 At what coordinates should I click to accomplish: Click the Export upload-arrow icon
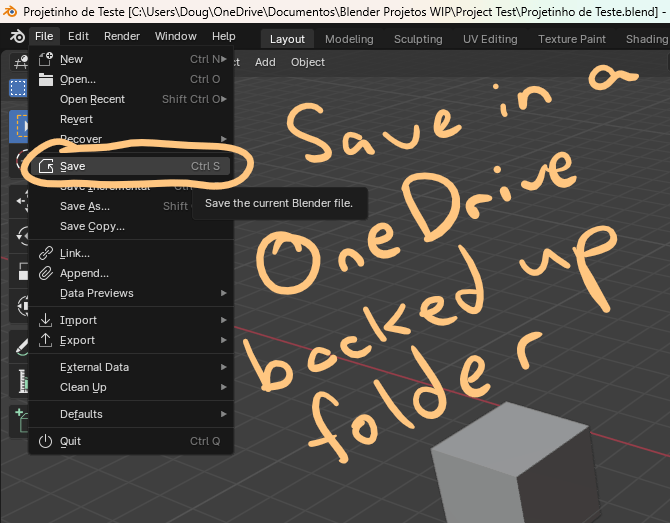[45, 340]
